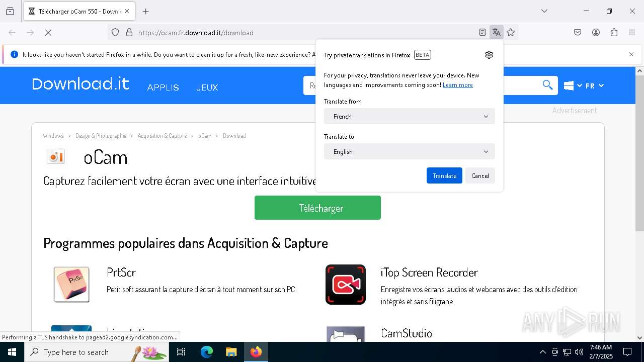
Task: Open the CamStudio title link
Action: pos(407,333)
